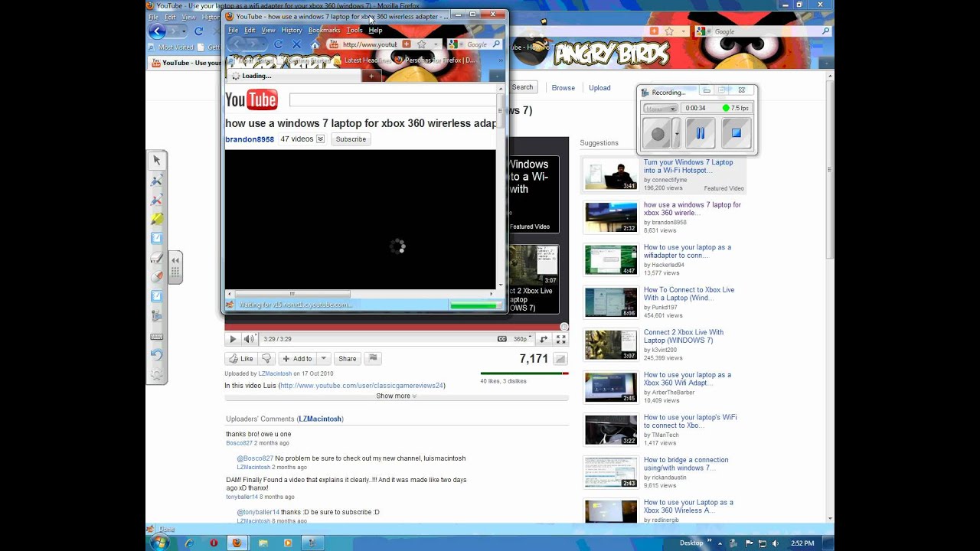Image resolution: width=980 pixels, height=551 pixels.
Task: Open Firefox from the Windows taskbar
Action: [237, 543]
